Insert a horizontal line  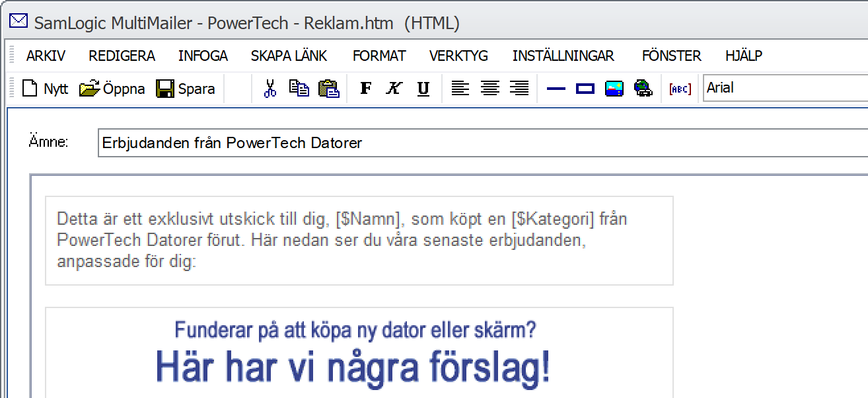click(556, 89)
